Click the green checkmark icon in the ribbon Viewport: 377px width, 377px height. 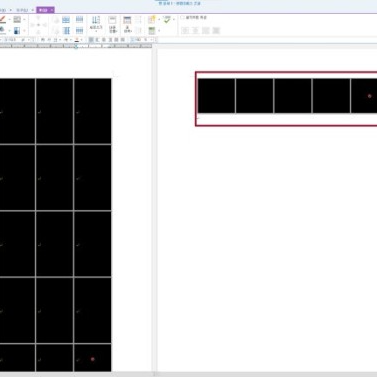[x=167, y=20]
